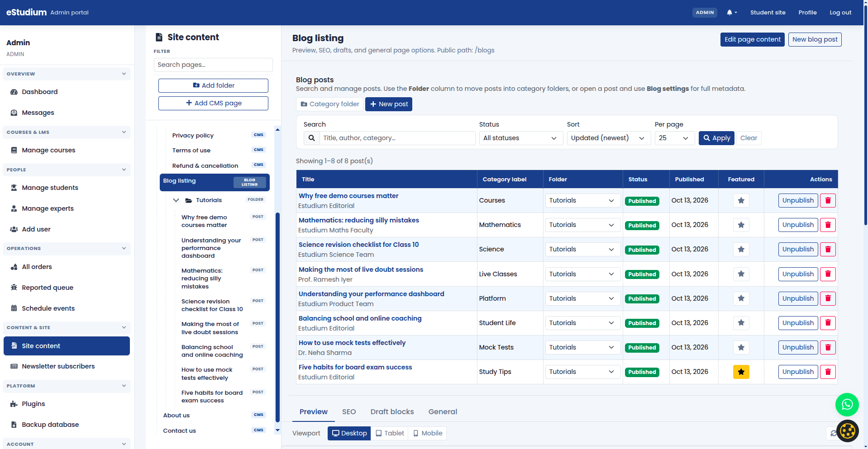The height and width of the screenshot is (449, 868).
Task: Toggle featured star for Mathematics post
Action: coord(741,225)
